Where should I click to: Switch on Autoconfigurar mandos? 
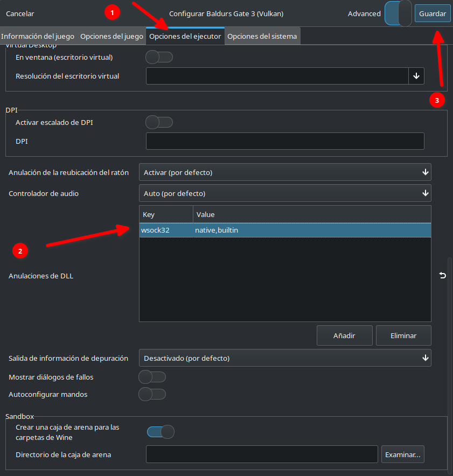152,394
